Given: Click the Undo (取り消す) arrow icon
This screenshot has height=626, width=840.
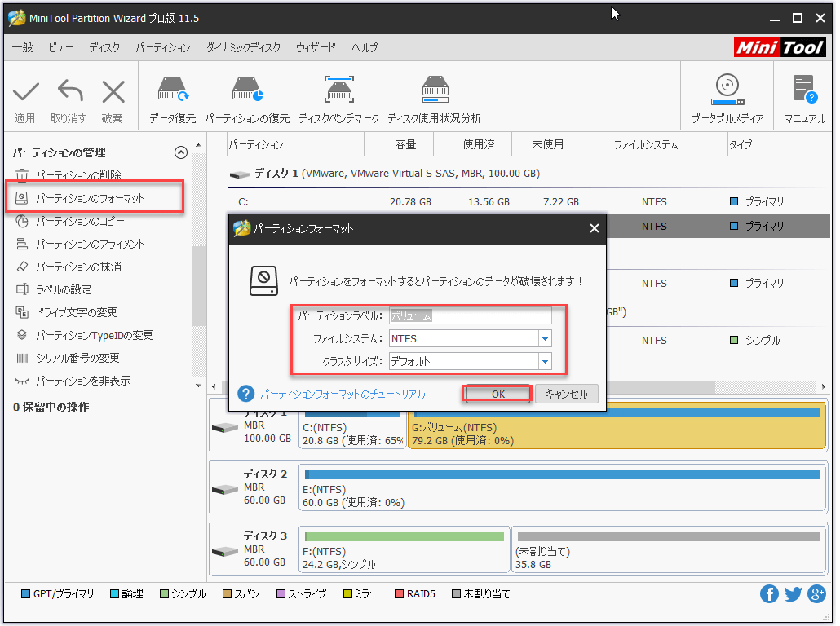Looking at the screenshot, I should point(69,92).
